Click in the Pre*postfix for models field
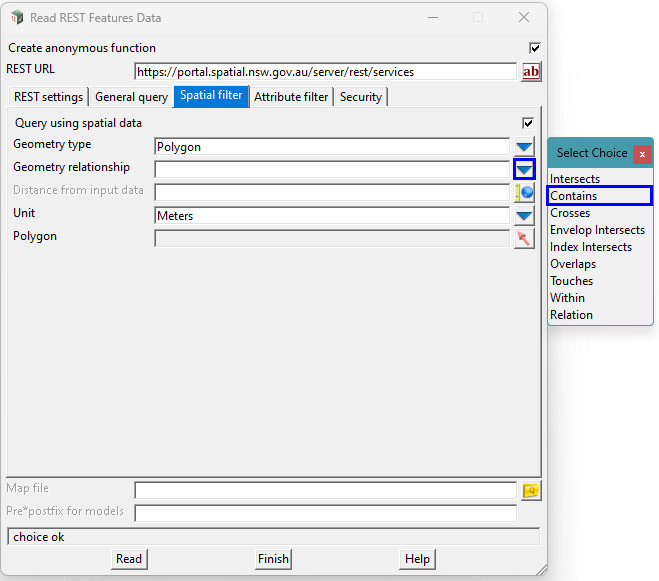Image resolution: width=659 pixels, height=581 pixels. 325,513
